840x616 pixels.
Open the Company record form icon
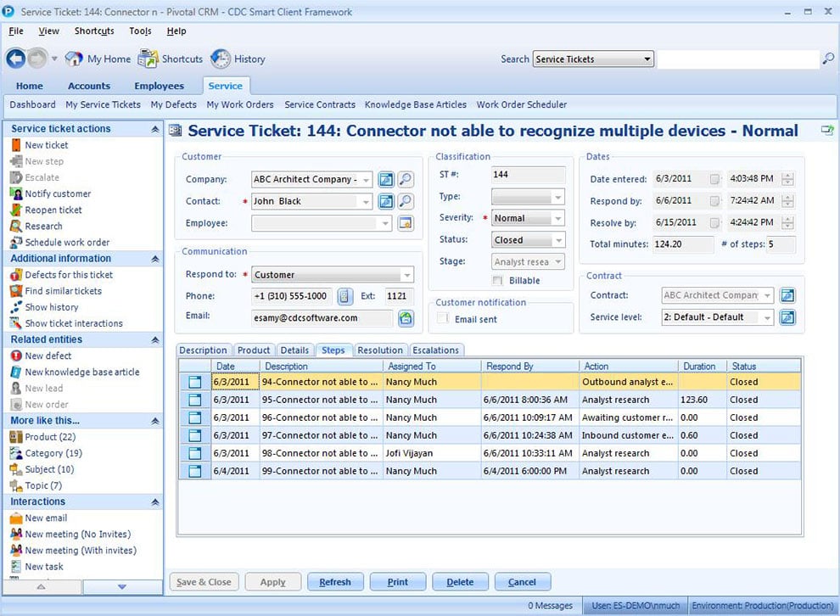[x=386, y=179]
